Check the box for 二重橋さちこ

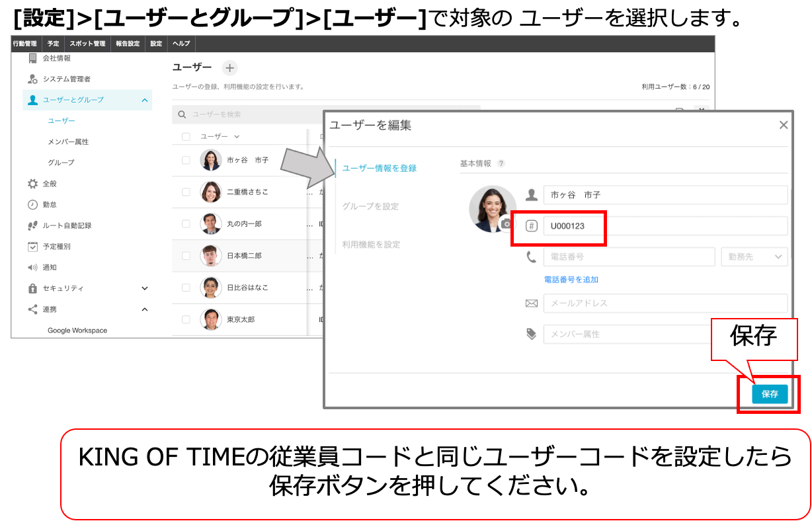pyautogui.click(x=186, y=192)
